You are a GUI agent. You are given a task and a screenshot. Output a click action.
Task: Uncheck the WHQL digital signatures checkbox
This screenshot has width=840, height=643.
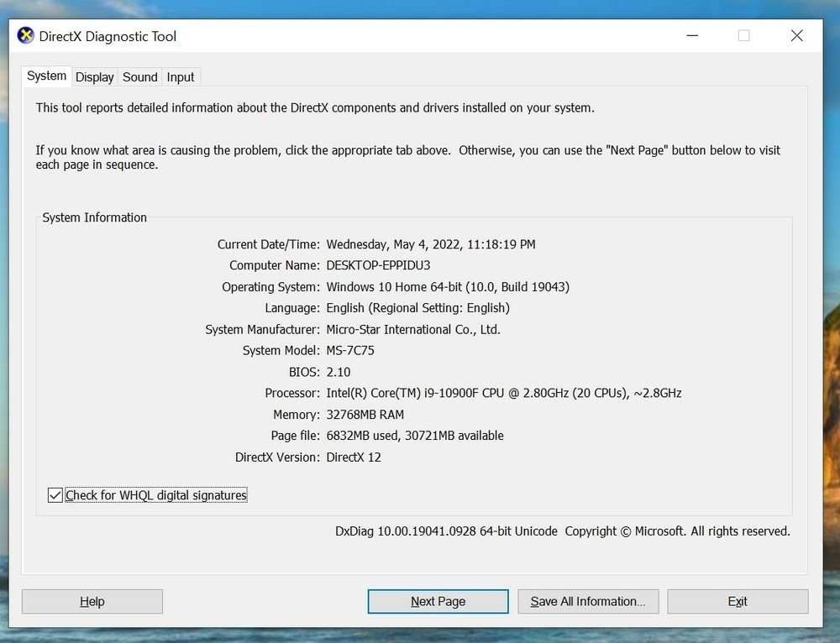55,495
